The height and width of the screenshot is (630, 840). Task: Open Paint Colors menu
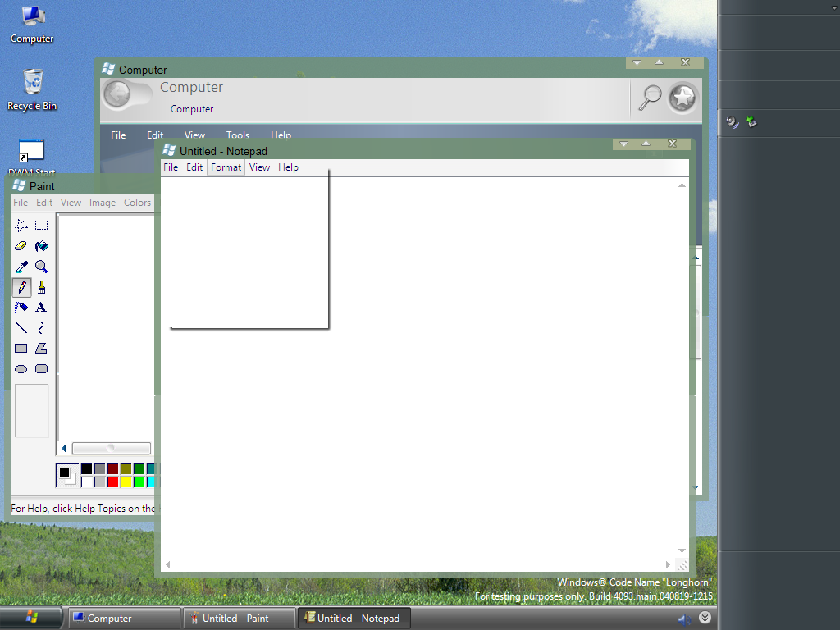[137, 203]
